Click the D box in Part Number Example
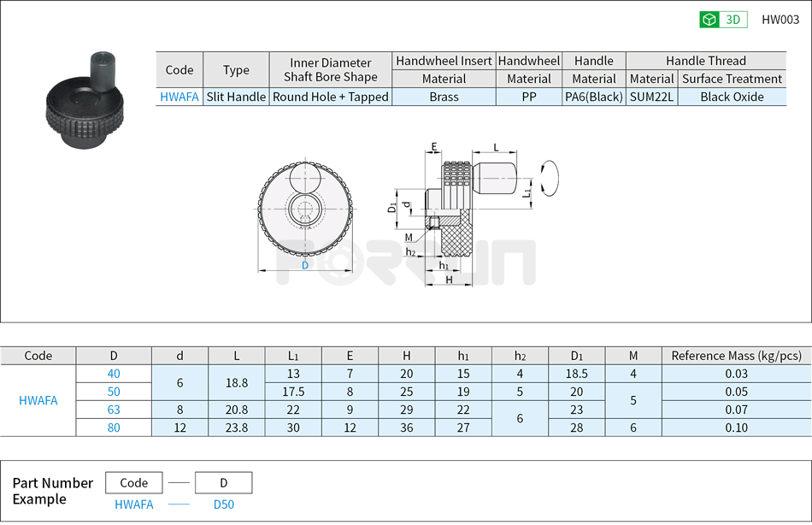 223,482
